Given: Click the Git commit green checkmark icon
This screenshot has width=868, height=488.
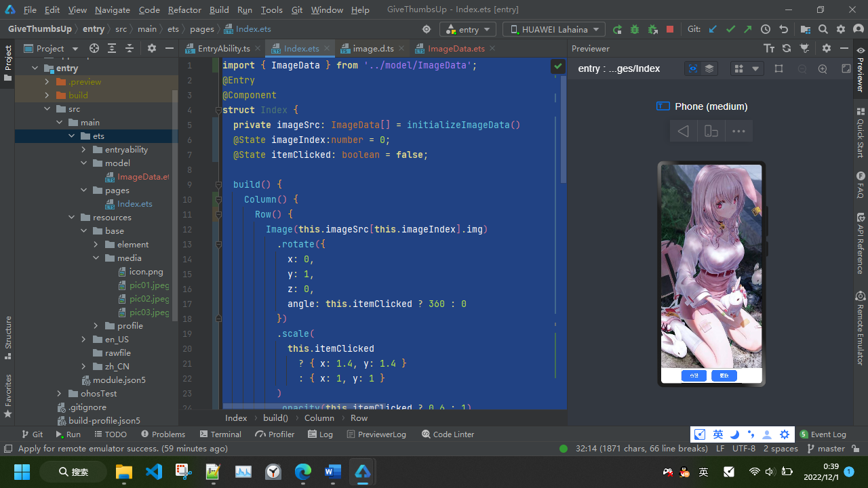Looking at the screenshot, I should tap(730, 29).
